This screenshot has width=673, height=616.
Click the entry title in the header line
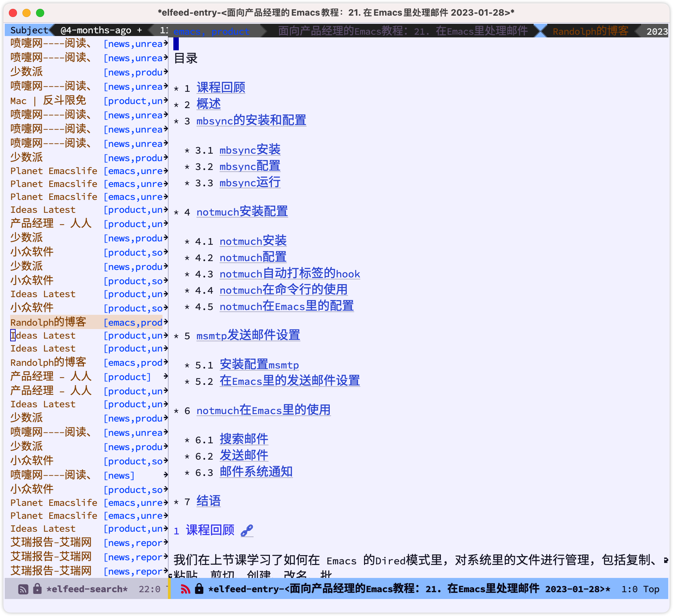(403, 31)
